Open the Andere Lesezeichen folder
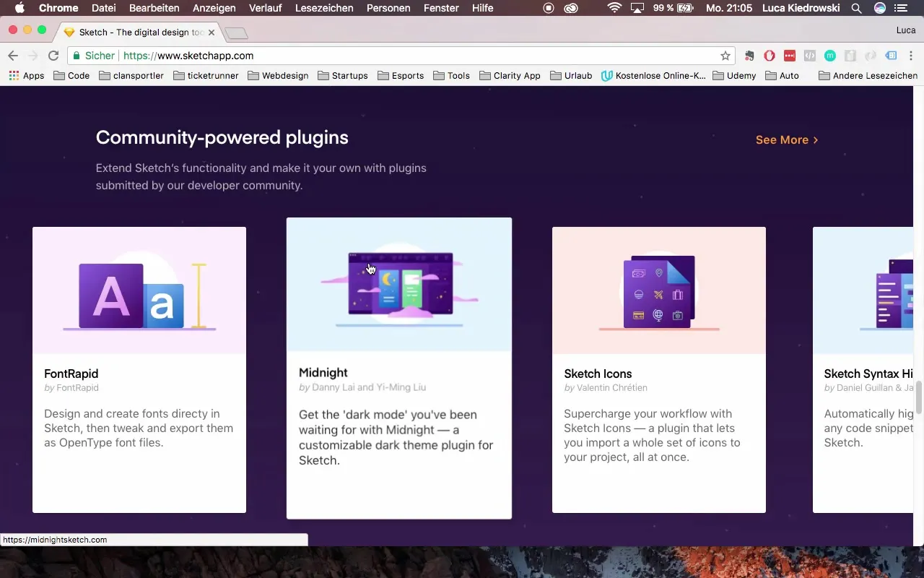This screenshot has height=578, width=924. click(868, 75)
